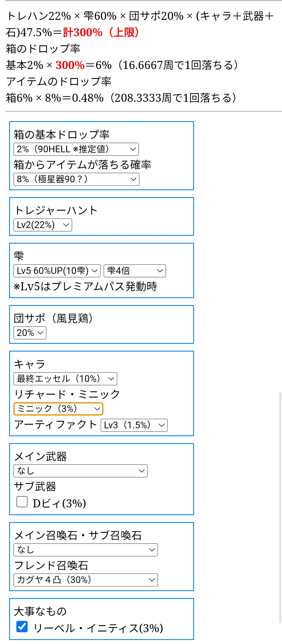282x644 pixels.
Task: Click the chevron arrow of the 雫4倍 dropdown
Action: click(160, 271)
